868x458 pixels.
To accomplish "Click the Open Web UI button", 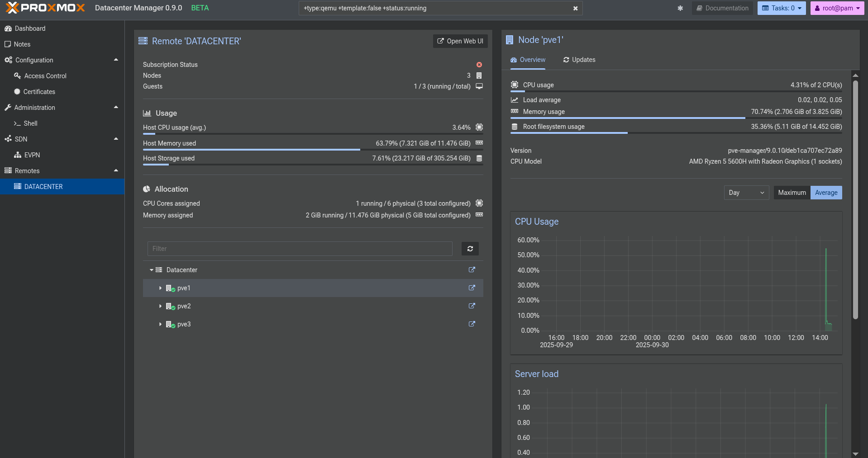I will coord(460,41).
